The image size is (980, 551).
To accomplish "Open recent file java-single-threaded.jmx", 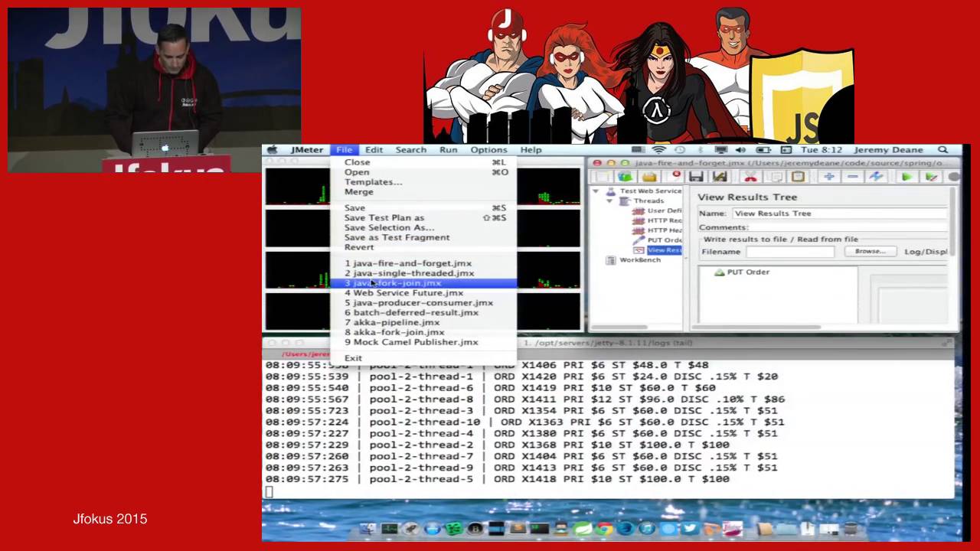I will coord(423,273).
